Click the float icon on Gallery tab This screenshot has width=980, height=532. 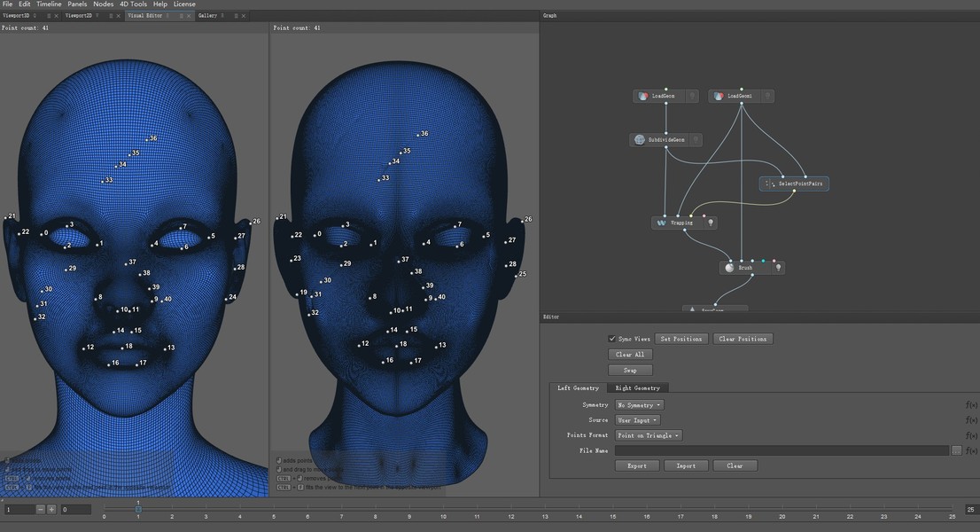(x=236, y=16)
